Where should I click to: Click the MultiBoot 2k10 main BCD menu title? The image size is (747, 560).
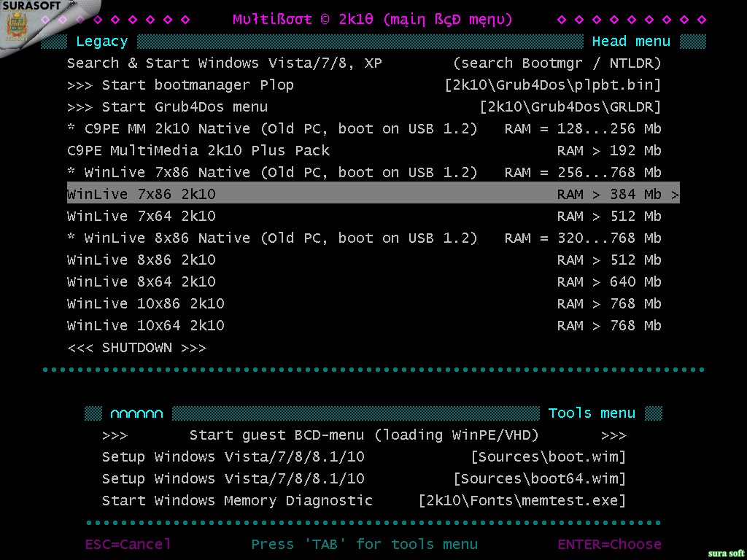point(373,20)
